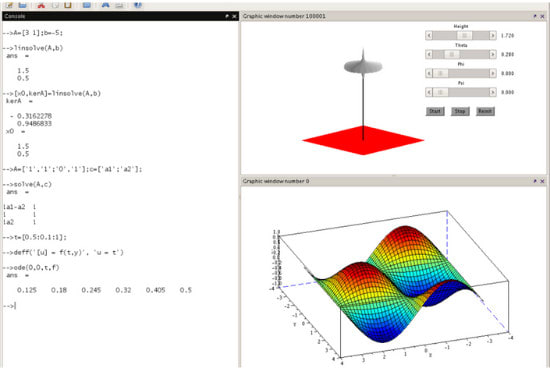Click the blue font 'A' toolbar icon
This screenshot has width=550, height=370.
(x=105, y=5)
